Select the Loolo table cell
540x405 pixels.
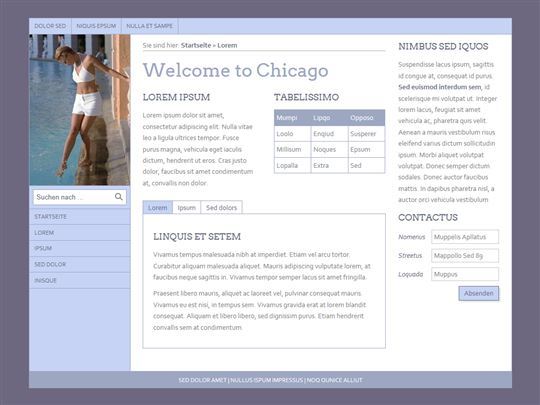(292, 134)
